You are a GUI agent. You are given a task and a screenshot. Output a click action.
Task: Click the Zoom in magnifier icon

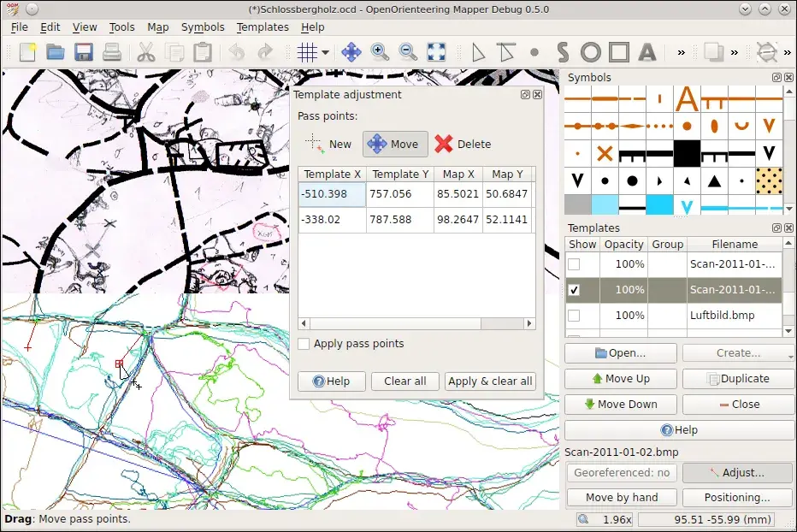(x=380, y=52)
